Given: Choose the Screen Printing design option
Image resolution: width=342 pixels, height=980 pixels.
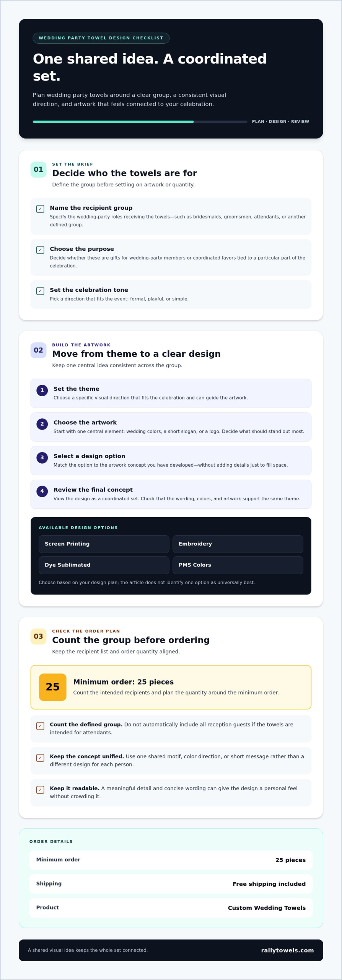Looking at the screenshot, I should (x=104, y=544).
